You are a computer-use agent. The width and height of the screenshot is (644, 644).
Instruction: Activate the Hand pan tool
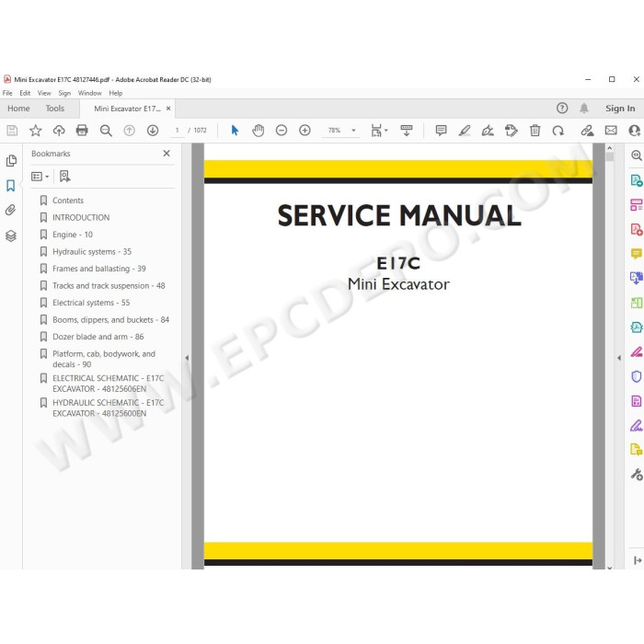tap(258, 131)
